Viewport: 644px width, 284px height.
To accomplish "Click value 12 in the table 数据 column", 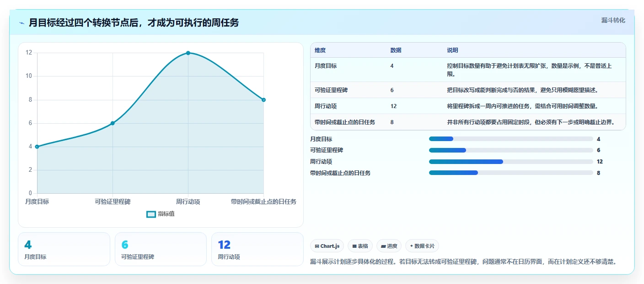I will pos(393,106).
